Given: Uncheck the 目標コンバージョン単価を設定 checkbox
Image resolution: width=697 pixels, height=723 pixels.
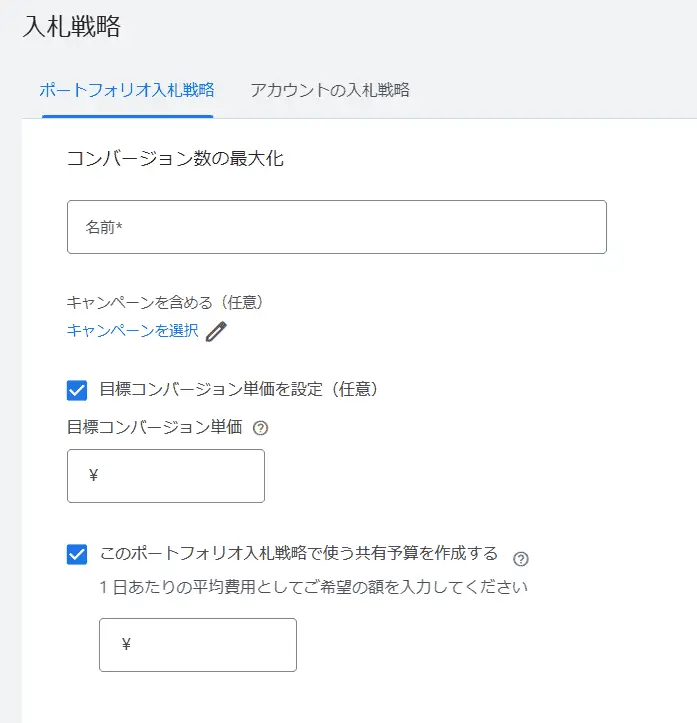Looking at the screenshot, I should (x=77, y=391).
